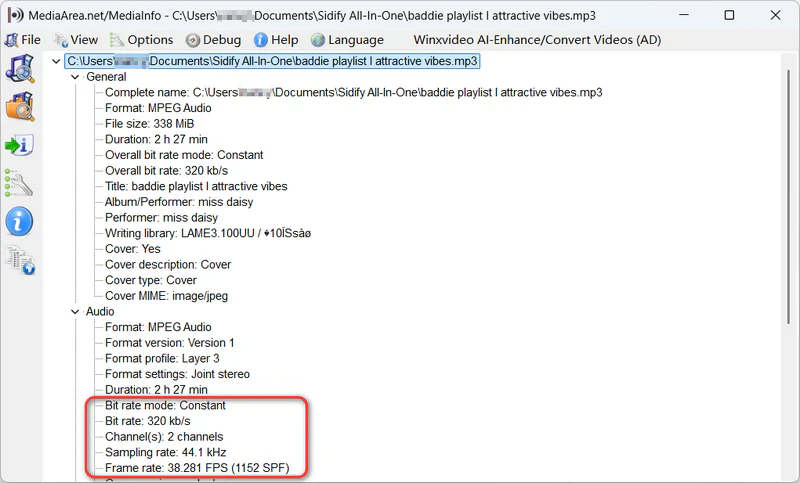Viewport: 800px width, 483px height.
Task: Click the MediaInfo app title icon
Action: 15,15
